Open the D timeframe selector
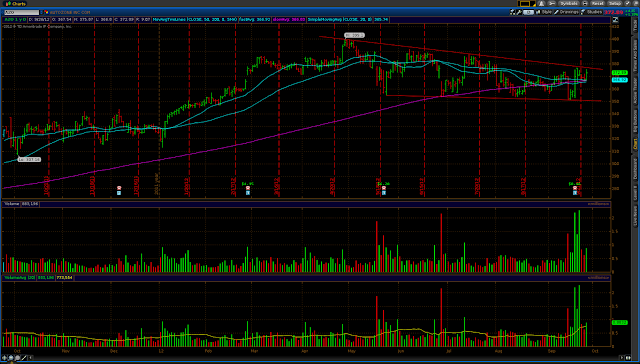 pos(528,12)
